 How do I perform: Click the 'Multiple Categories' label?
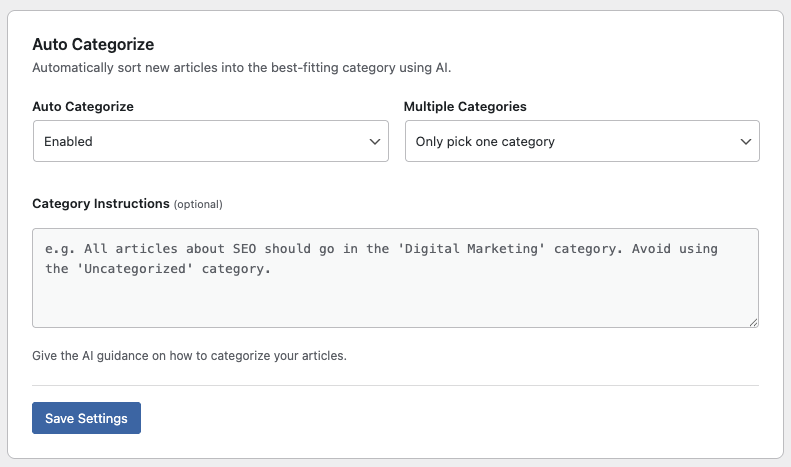[x=465, y=106]
